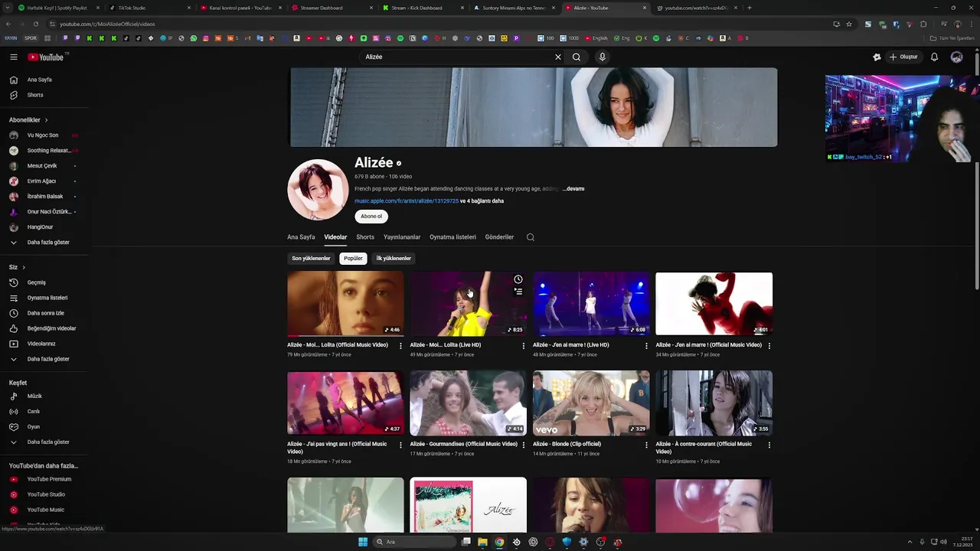Click the Oluştur create button

pos(903,57)
